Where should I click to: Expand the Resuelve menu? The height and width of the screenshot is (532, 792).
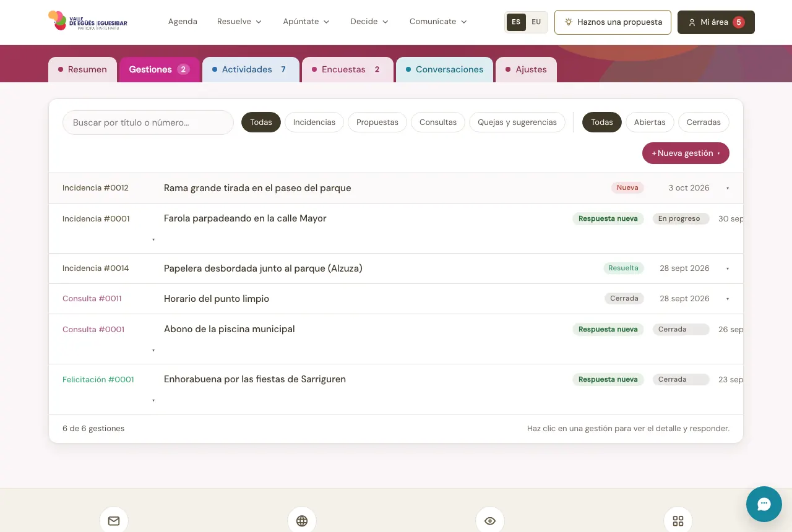239,22
